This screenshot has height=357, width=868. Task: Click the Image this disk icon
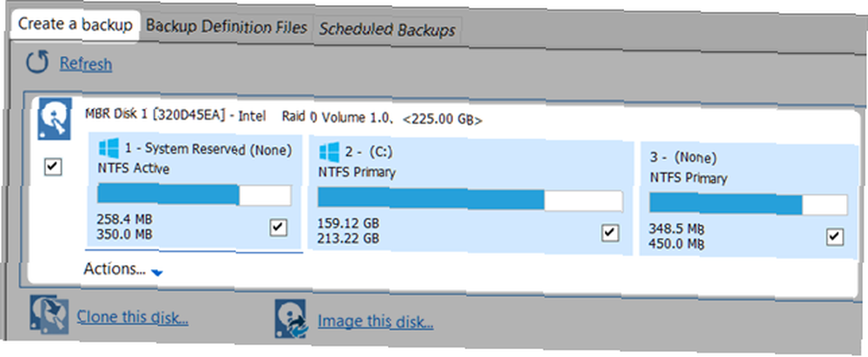291,319
